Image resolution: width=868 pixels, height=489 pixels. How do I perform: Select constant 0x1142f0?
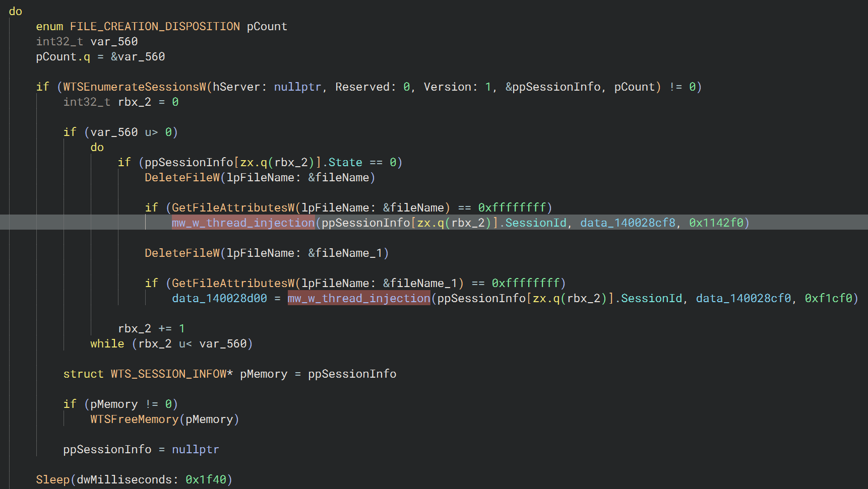[x=716, y=223]
